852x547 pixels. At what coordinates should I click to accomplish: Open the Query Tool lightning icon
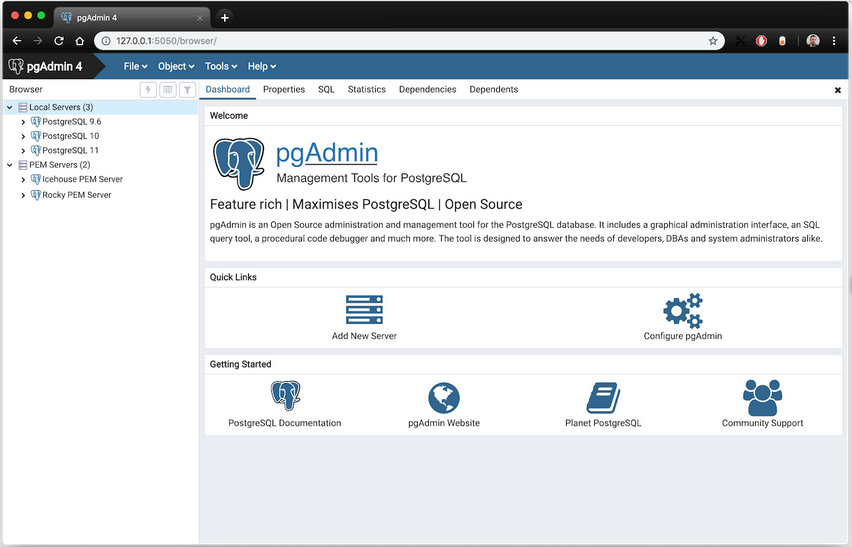148,90
